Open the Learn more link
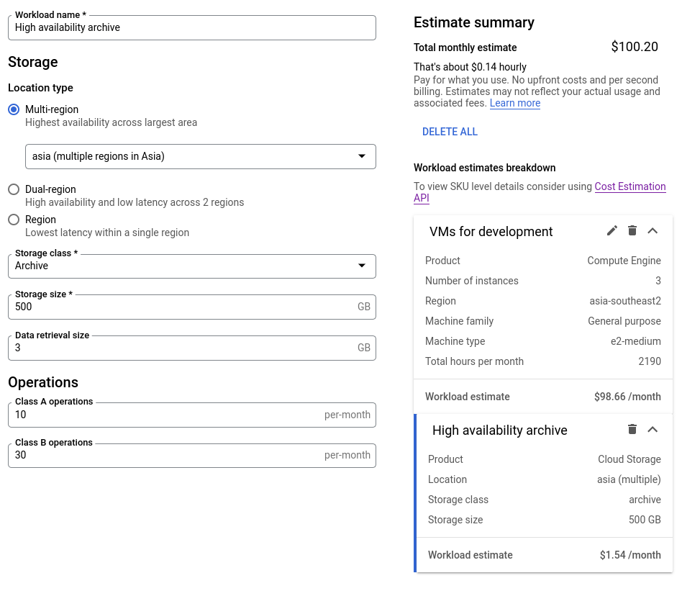Image resolution: width=700 pixels, height=591 pixels. tap(514, 103)
